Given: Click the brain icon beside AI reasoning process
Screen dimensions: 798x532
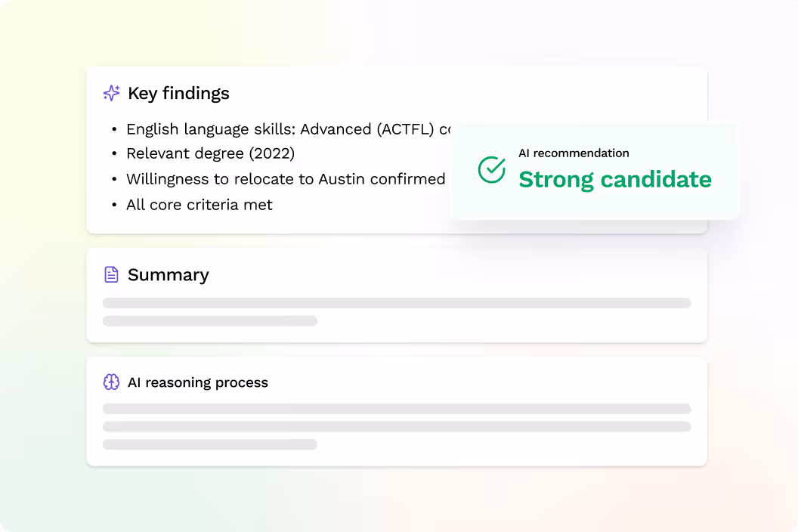Looking at the screenshot, I should click(x=111, y=382).
